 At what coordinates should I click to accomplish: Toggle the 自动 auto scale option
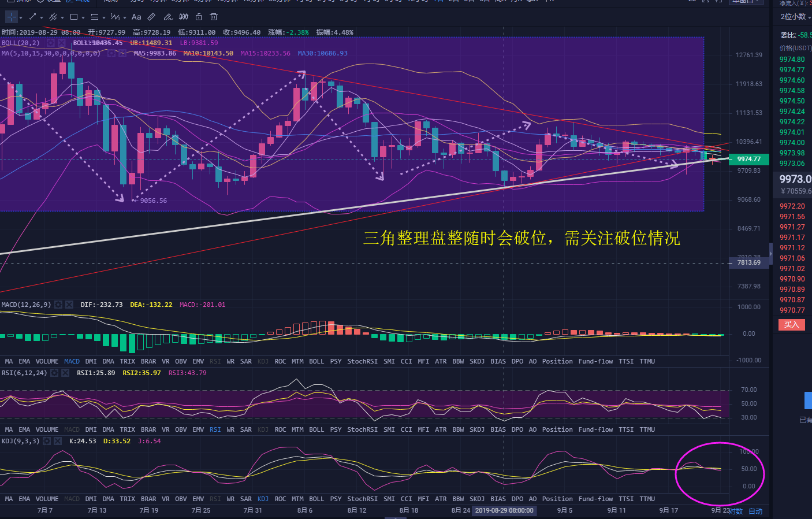755,511
